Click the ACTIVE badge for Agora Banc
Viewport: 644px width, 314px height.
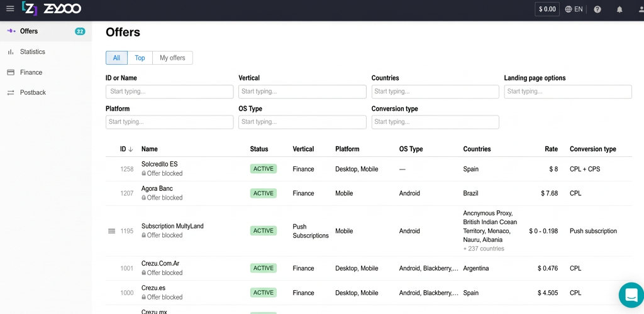tap(264, 193)
